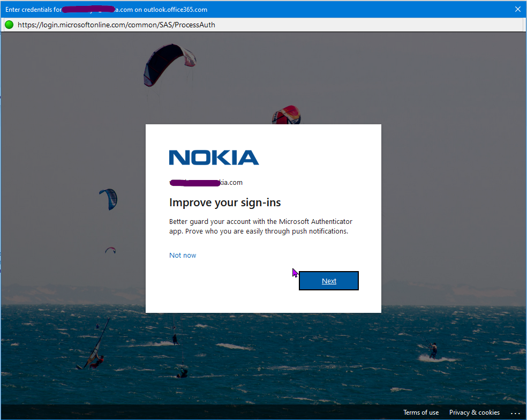Open Privacy & cookies link
Screen dimensions: 527x420
[x=474, y=412]
